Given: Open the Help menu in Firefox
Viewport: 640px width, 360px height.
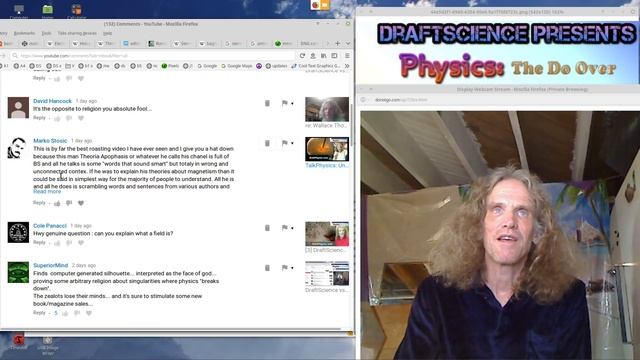Looking at the screenshot, I should 107,33.
